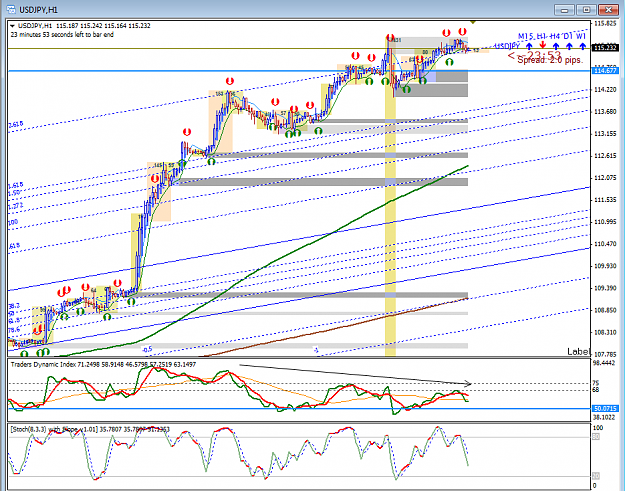Click the blue up arrow under W1
The width and height of the screenshot is (625, 491).
[x=582, y=46]
